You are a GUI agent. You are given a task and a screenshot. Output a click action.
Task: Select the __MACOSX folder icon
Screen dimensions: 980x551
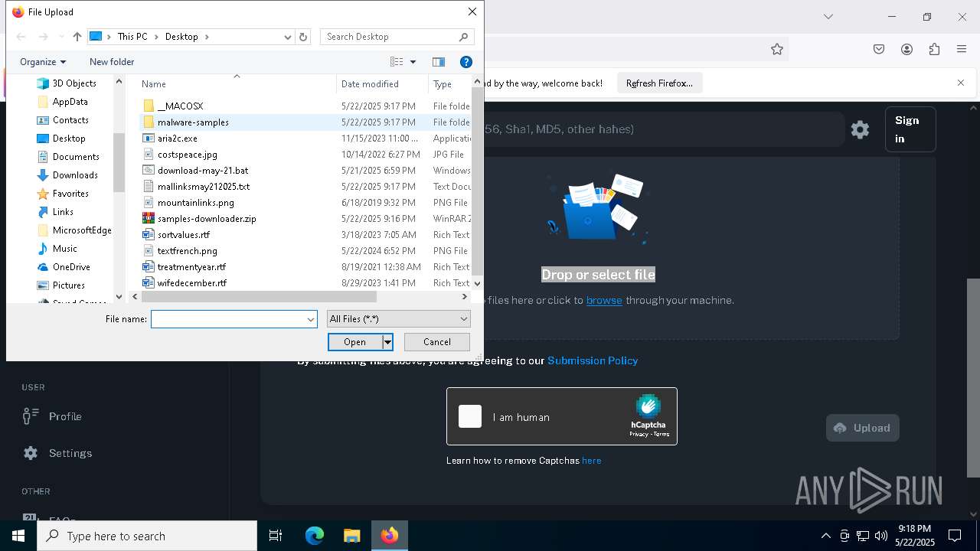click(149, 106)
